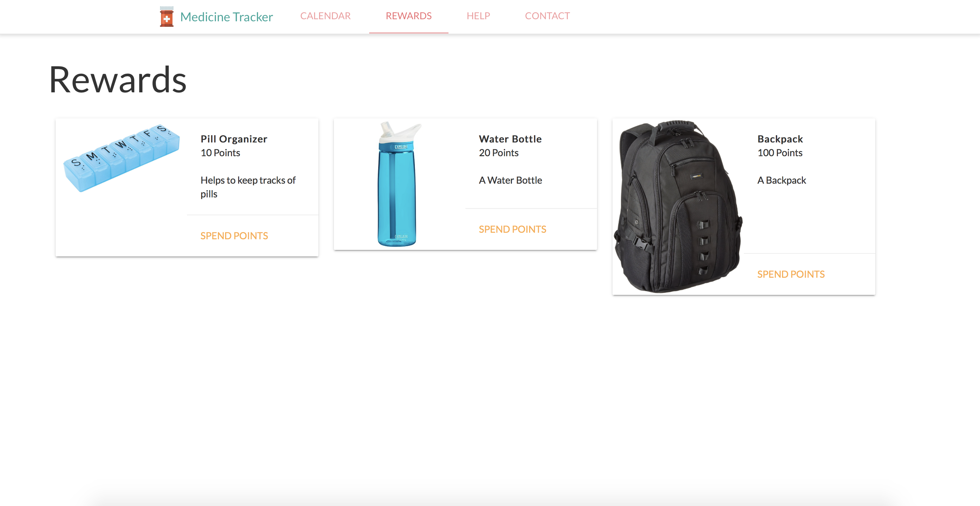Open the CONTACT page
Viewport: 980px width, 506px height.
(x=547, y=16)
